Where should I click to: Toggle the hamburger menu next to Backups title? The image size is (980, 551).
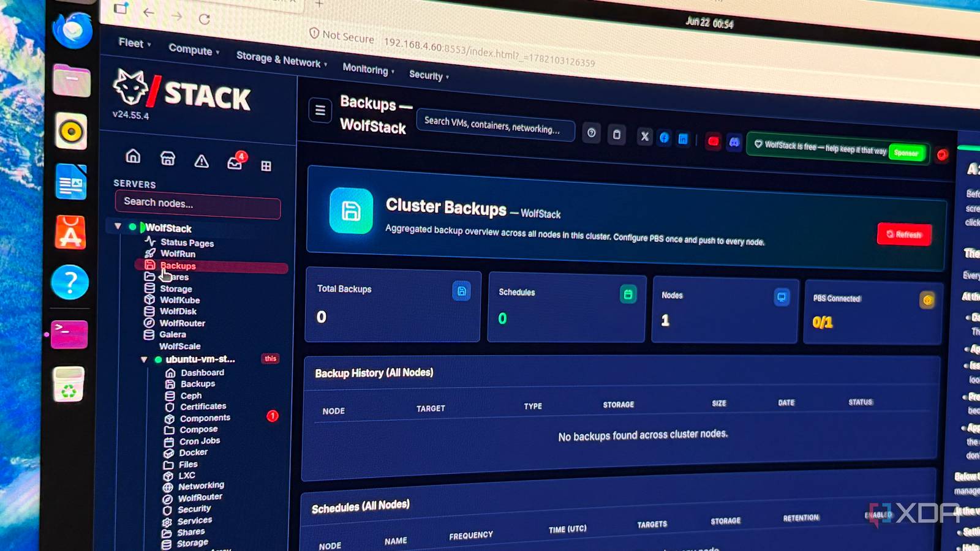(320, 111)
